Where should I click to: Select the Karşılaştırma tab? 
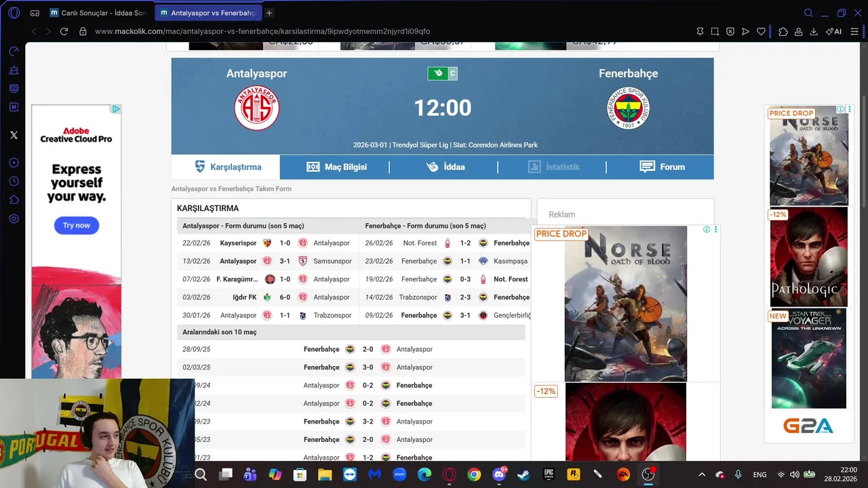(226, 167)
